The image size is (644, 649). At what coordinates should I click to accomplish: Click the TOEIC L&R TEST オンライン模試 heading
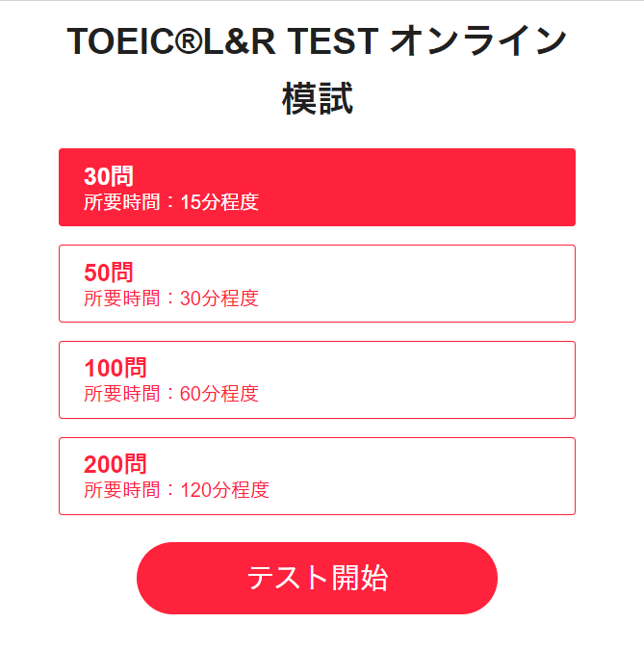pyautogui.click(x=317, y=69)
